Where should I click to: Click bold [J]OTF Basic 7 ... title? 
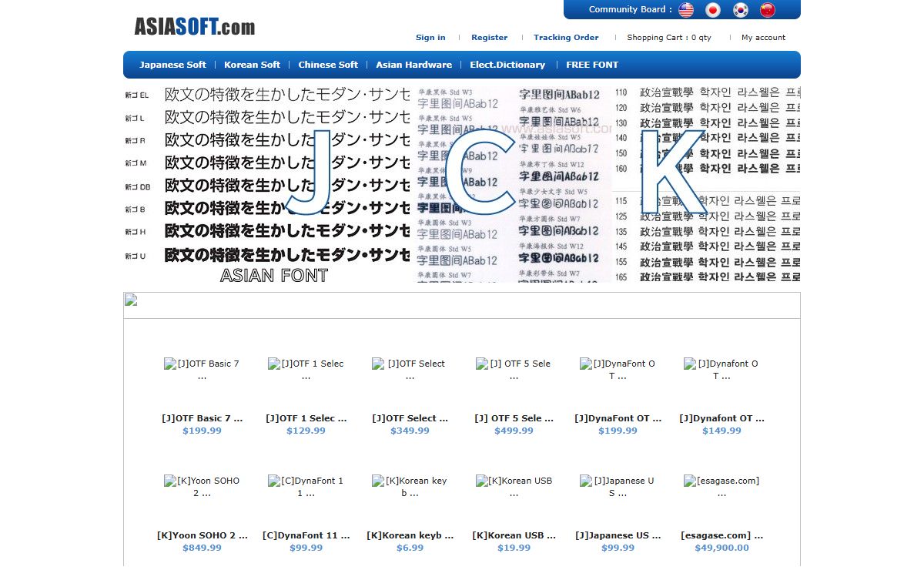click(202, 418)
